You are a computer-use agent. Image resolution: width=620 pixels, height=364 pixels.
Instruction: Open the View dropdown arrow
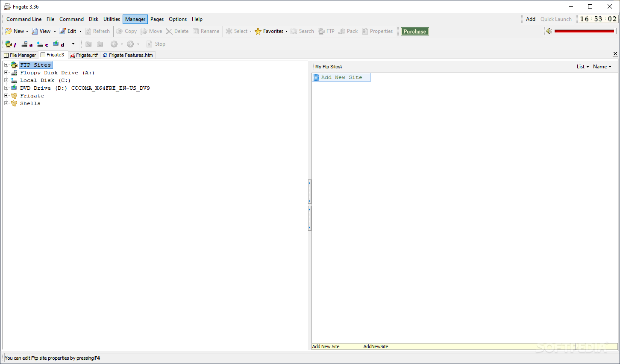55,31
